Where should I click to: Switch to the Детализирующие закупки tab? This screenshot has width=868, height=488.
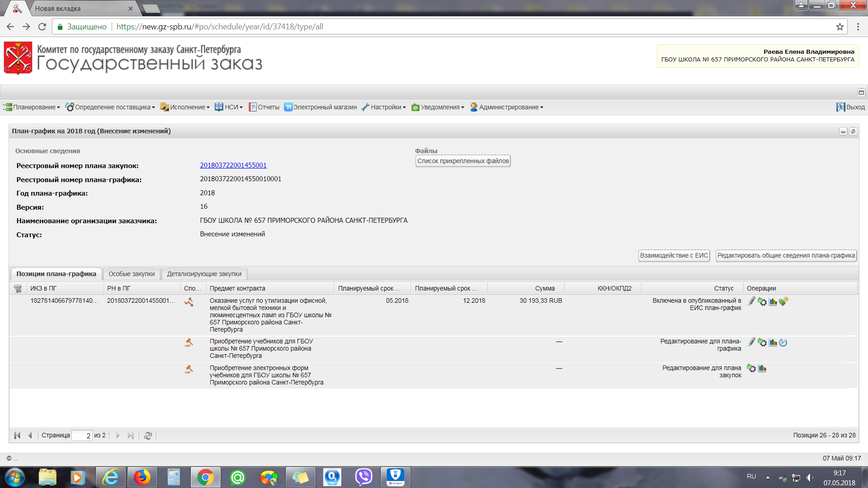tap(204, 274)
